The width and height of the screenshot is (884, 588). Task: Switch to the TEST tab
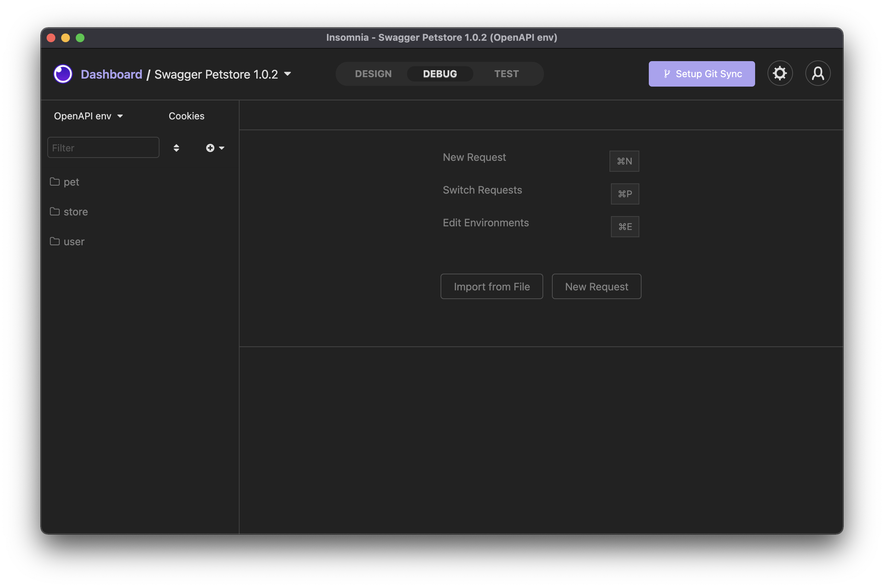point(506,74)
